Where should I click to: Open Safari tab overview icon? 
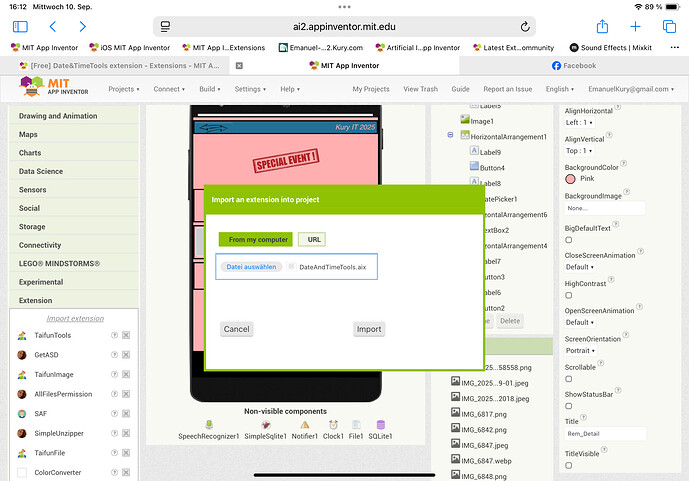point(669,27)
